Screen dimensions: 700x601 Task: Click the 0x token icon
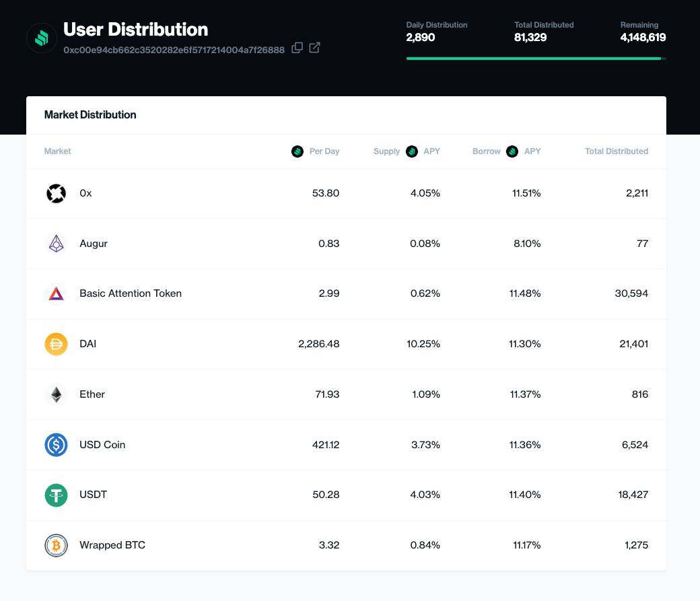pos(56,193)
